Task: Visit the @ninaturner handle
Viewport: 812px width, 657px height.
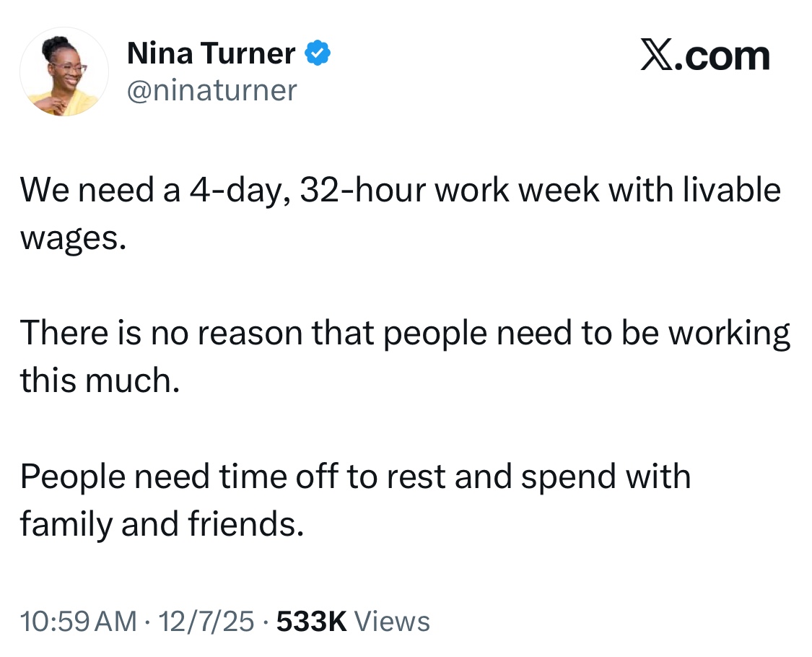Action: pos(211,90)
